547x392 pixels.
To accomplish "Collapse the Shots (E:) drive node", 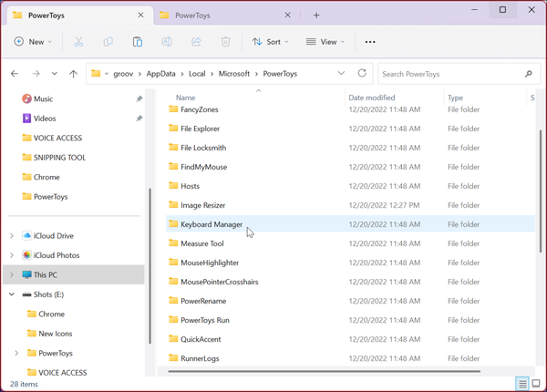I will [x=12, y=294].
